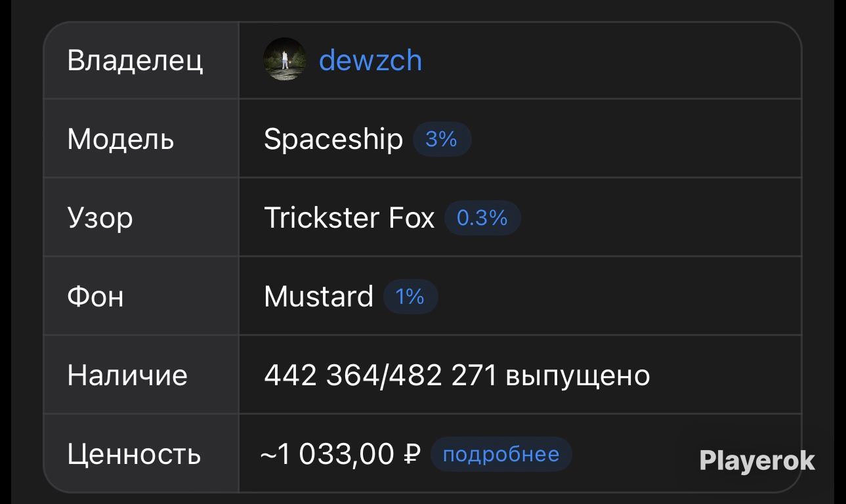Tap the 442 364/482 271 выпущено availability text
The height and width of the screenshot is (504, 846).
pyautogui.click(x=457, y=375)
